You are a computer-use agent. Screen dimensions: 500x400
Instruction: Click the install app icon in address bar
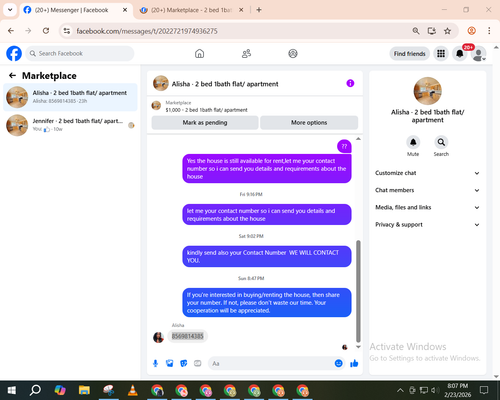click(432, 31)
